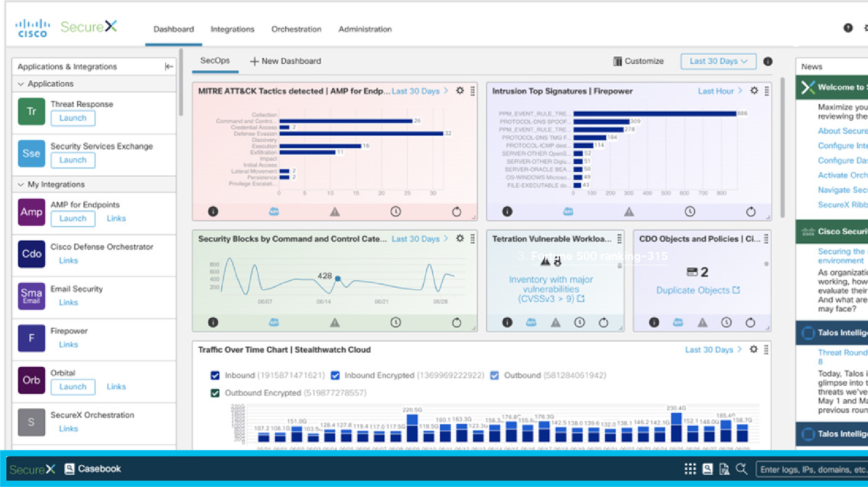Image resolution: width=868 pixels, height=487 pixels.
Task: Uncheck the Outbound Encrypted checkbox
Action: 215,393
